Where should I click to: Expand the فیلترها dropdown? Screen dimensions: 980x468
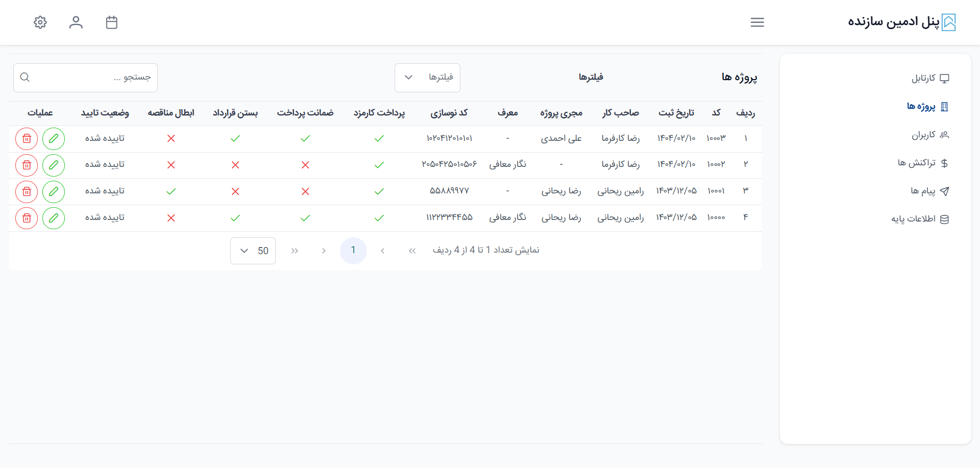click(x=427, y=78)
